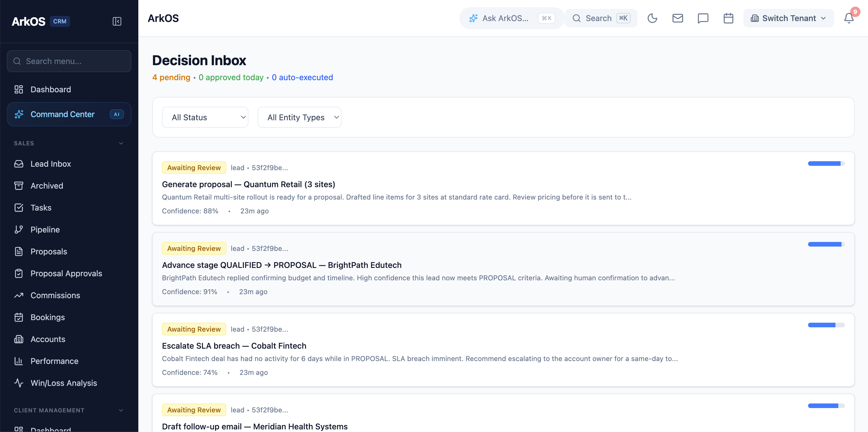868x432 pixels.
Task: Open Draft follow-up email Meridian Health decision
Action: tap(503, 413)
